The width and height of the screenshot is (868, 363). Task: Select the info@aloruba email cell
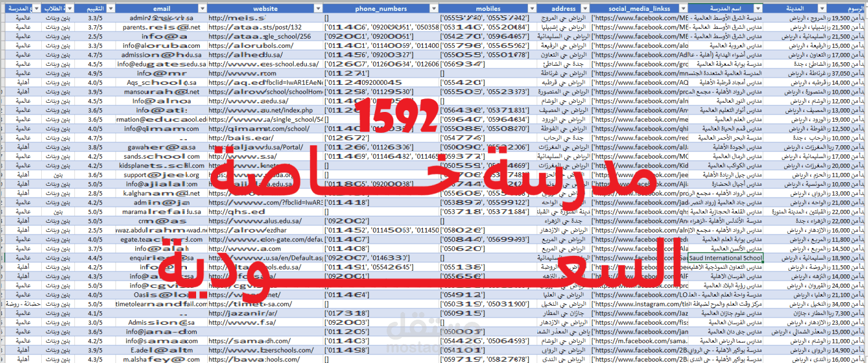tap(162, 46)
